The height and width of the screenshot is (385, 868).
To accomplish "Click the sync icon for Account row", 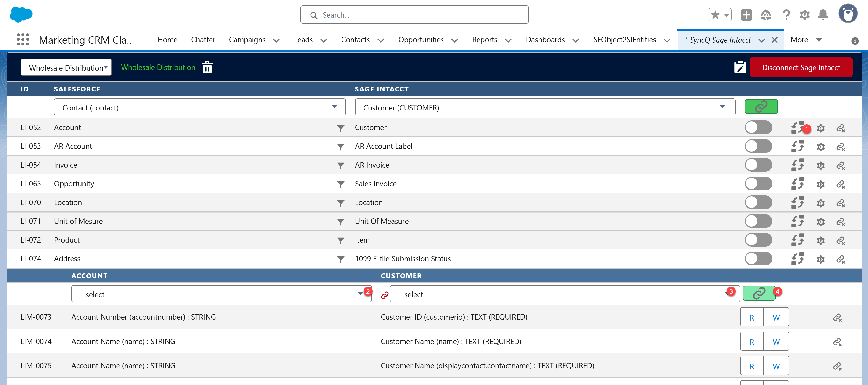I will (797, 127).
